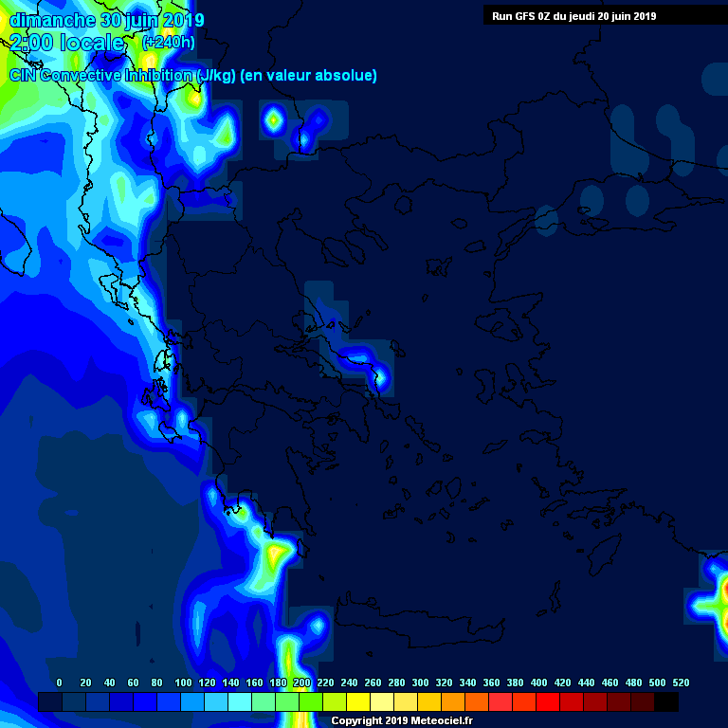Image resolution: width=728 pixels, height=728 pixels.
Task: Select the lime green legend swatch near 200
Action: point(311,702)
